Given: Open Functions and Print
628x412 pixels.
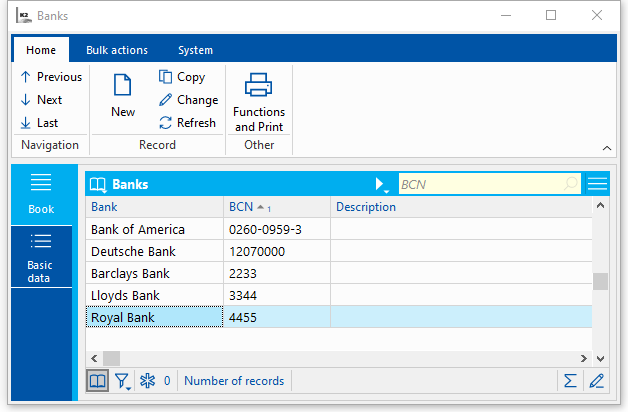Looking at the screenshot, I should click(259, 103).
